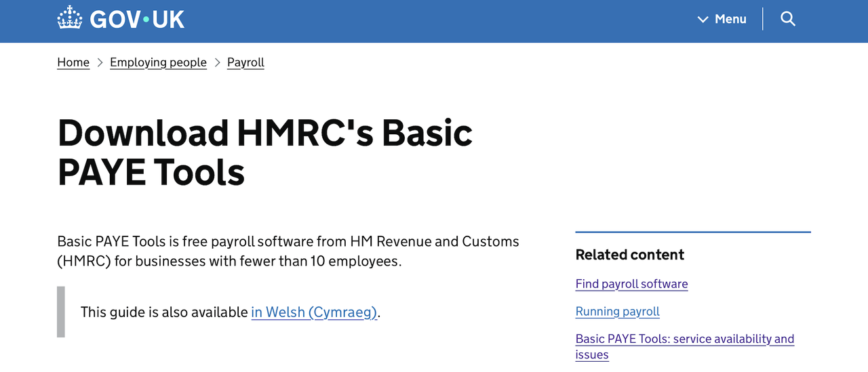Open Basic PAYE Tools service availability and issues
The image size is (868, 372).
click(684, 339)
